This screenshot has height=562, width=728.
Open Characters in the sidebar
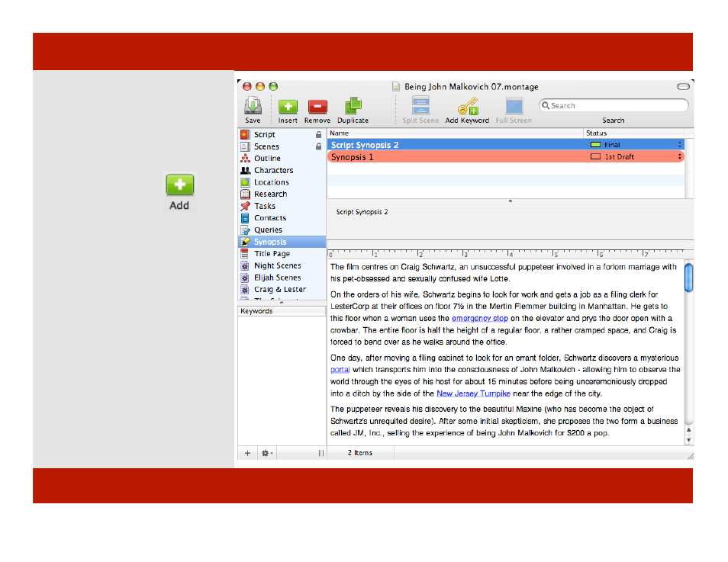tap(281, 170)
